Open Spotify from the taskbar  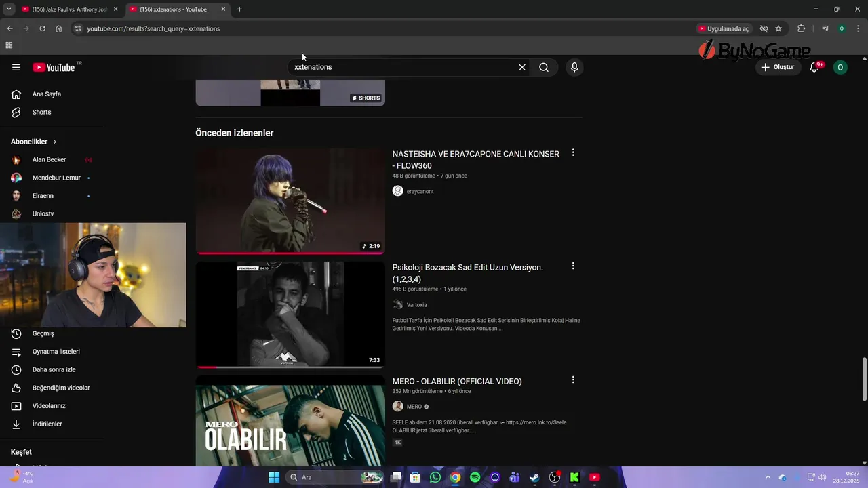pos(475,477)
